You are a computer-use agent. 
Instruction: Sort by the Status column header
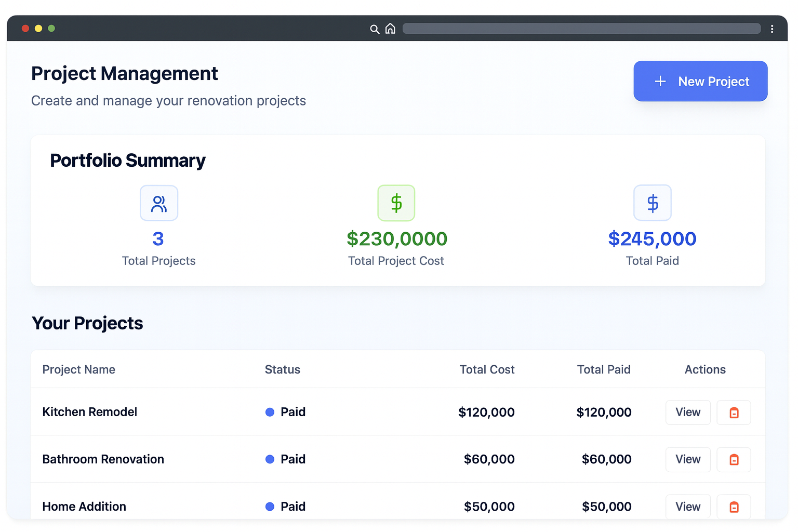(x=282, y=369)
